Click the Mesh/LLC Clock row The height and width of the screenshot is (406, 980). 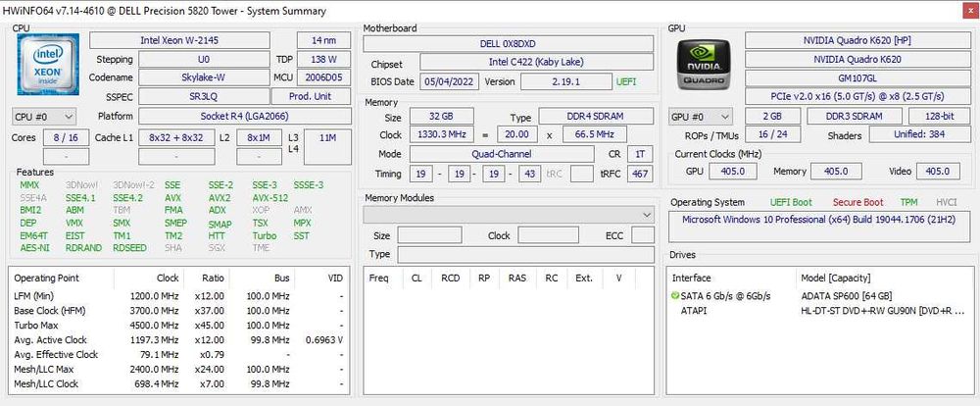(x=178, y=384)
